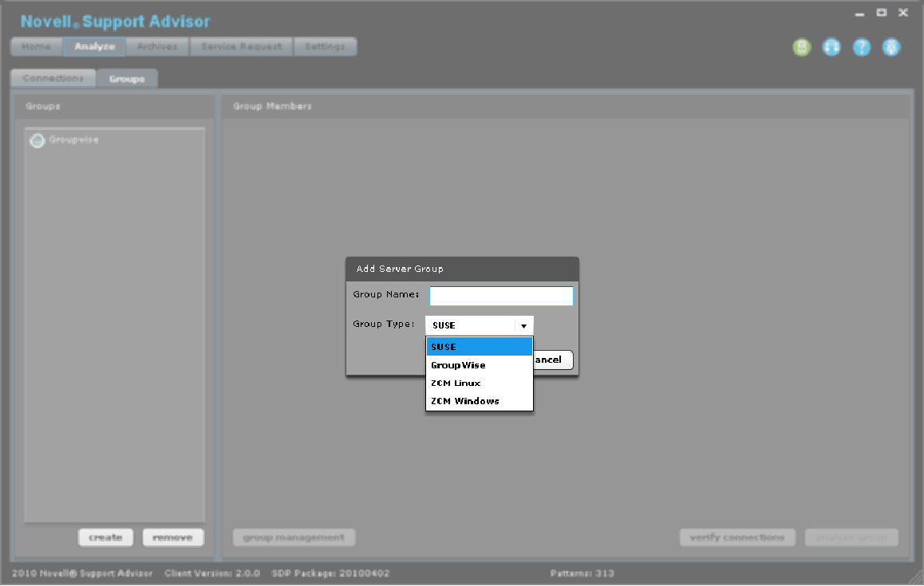Click the rightmost blue circular header icon
This screenshot has height=586, width=924.
[891, 47]
